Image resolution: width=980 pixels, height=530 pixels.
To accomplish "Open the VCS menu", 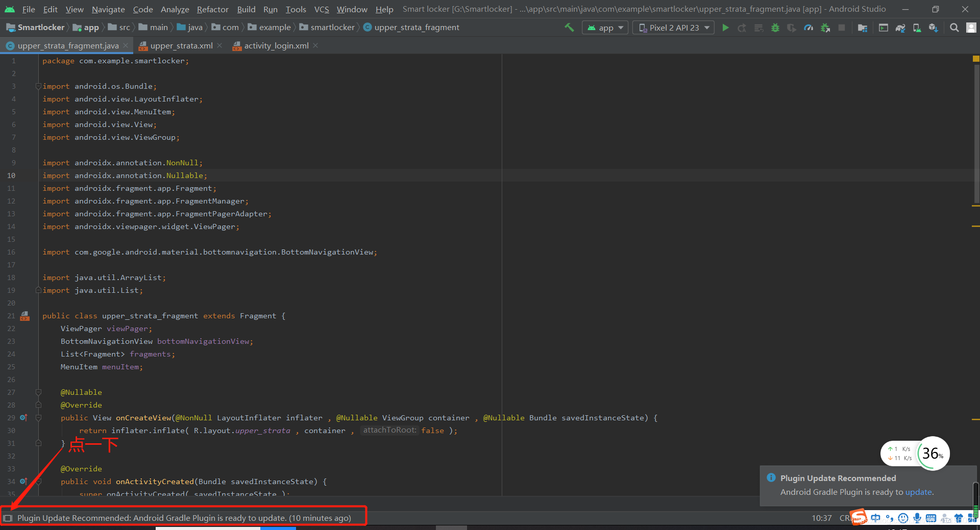I will [322, 9].
